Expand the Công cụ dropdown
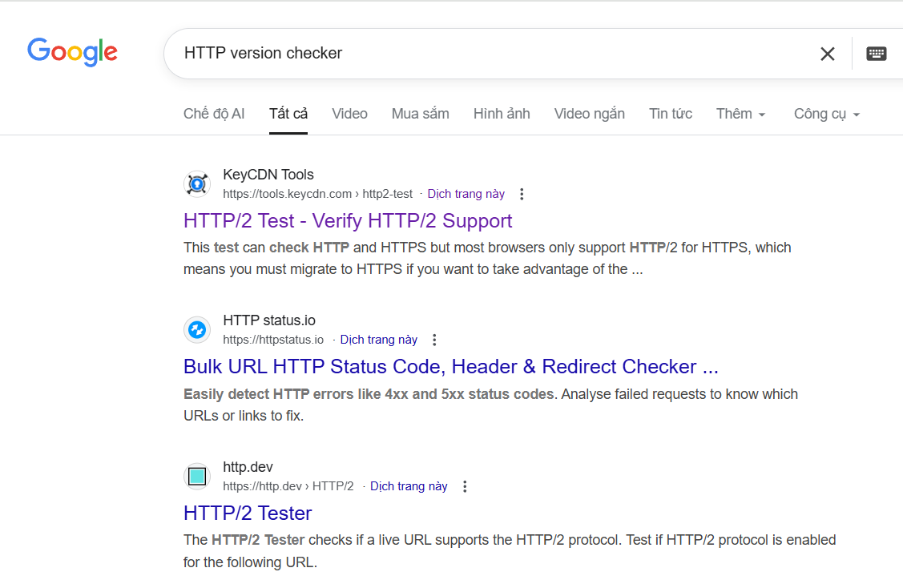Screen dimensions: 903x588 point(826,114)
